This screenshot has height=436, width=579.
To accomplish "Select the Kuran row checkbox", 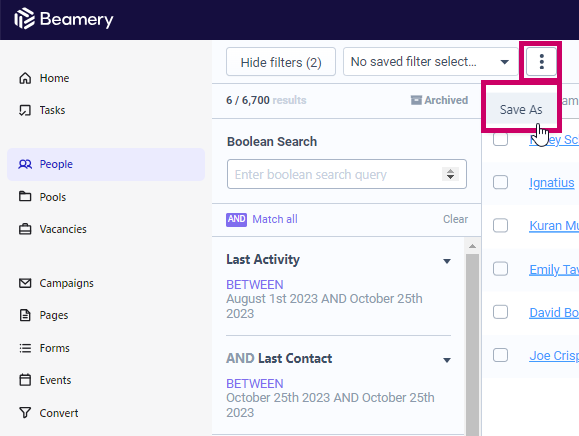I will point(500,225).
